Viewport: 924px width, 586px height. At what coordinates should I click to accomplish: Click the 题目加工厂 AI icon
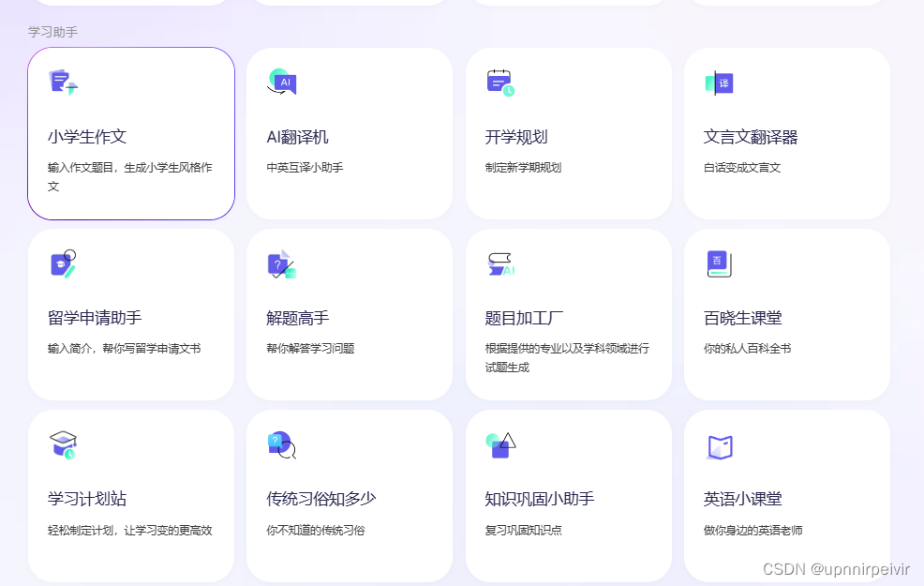(x=501, y=264)
